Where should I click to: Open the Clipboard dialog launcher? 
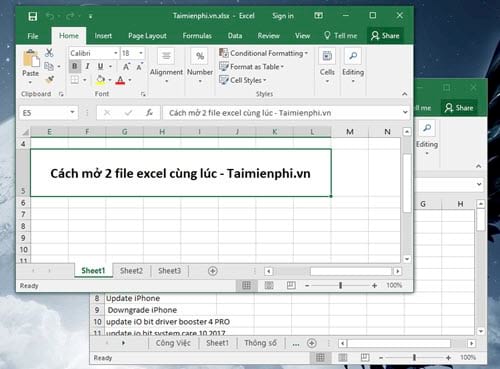(x=61, y=94)
